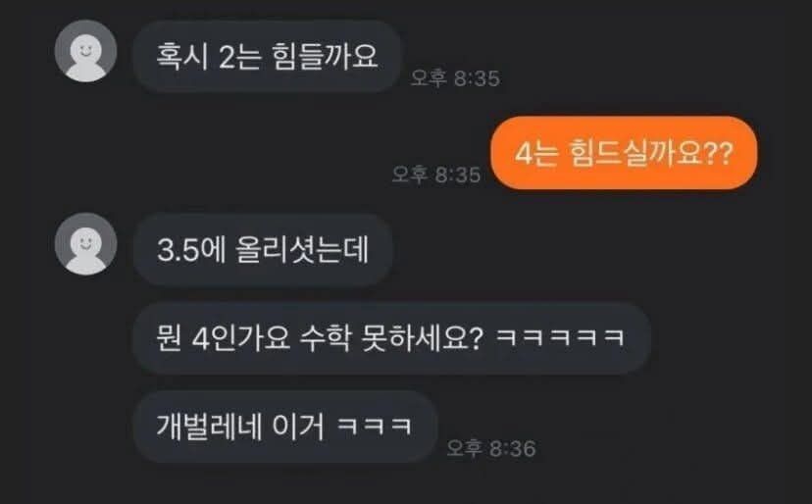Click the word 올리셨는데 in the message
Image resolution: width=812 pixels, height=504 pixels.
tap(302, 250)
